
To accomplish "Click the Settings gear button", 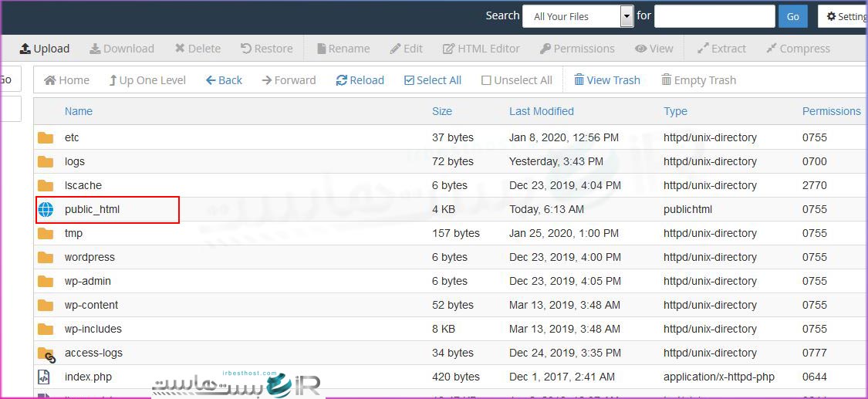I will 843,16.
